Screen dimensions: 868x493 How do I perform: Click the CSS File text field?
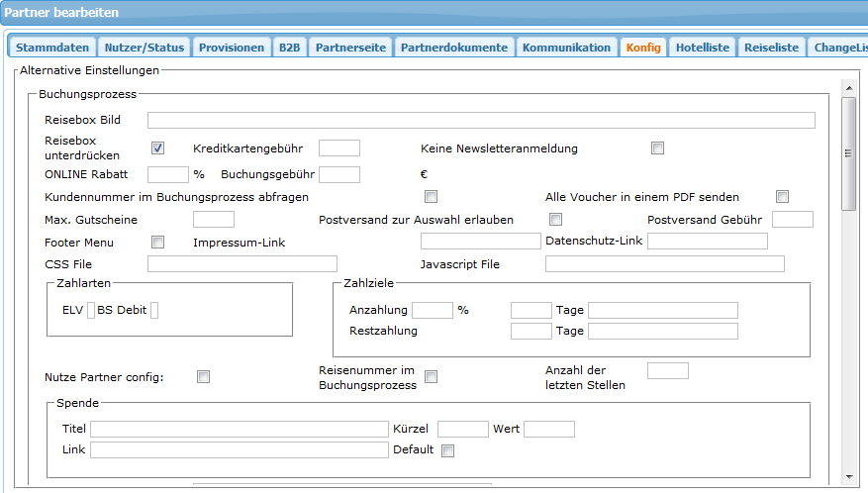pos(241,263)
